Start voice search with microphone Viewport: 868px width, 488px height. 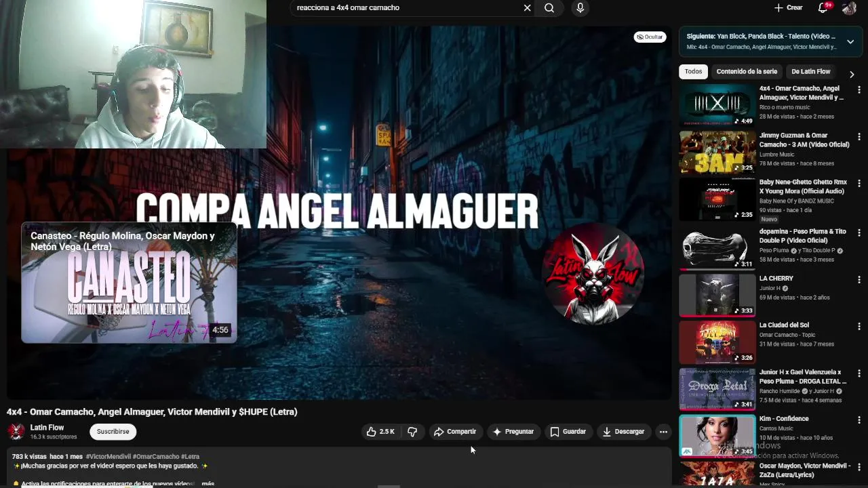point(580,8)
